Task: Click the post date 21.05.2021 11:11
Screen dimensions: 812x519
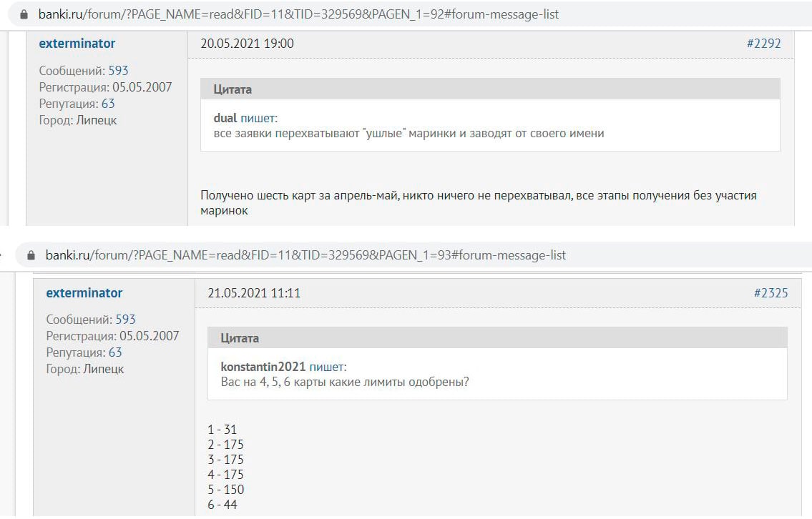Action: pos(254,293)
